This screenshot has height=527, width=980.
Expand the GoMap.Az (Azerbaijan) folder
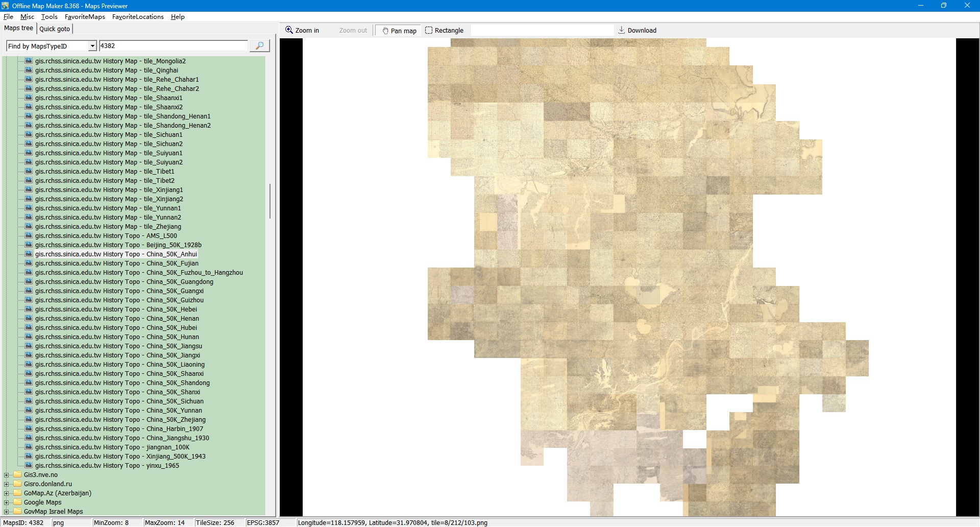coord(7,493)
